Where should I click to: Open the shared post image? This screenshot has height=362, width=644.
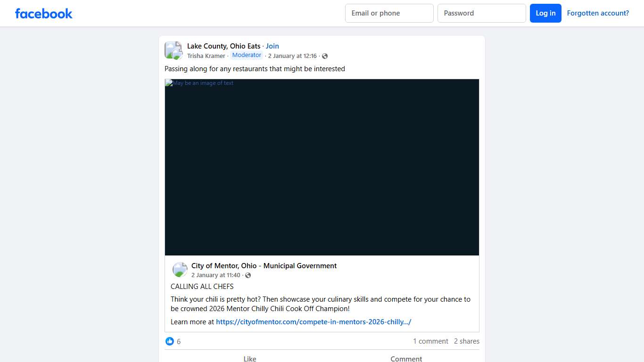[322, 167]
